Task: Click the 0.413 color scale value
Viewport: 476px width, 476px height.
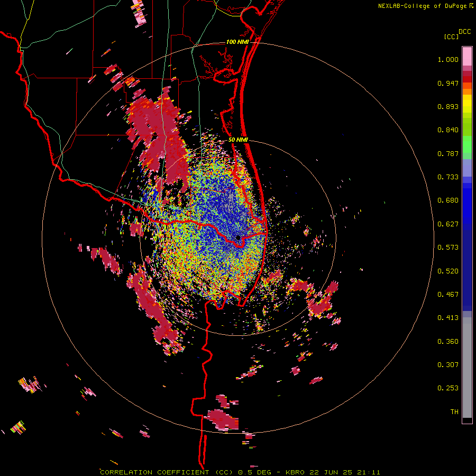Action: [x=448, y=318]
